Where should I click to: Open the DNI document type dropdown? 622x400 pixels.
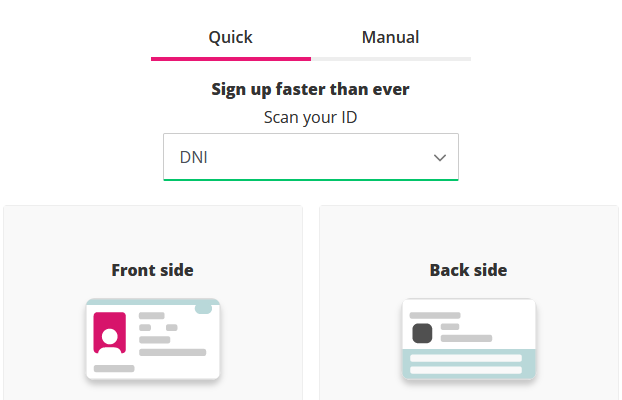pyautogui.click(x=311, y=157)
